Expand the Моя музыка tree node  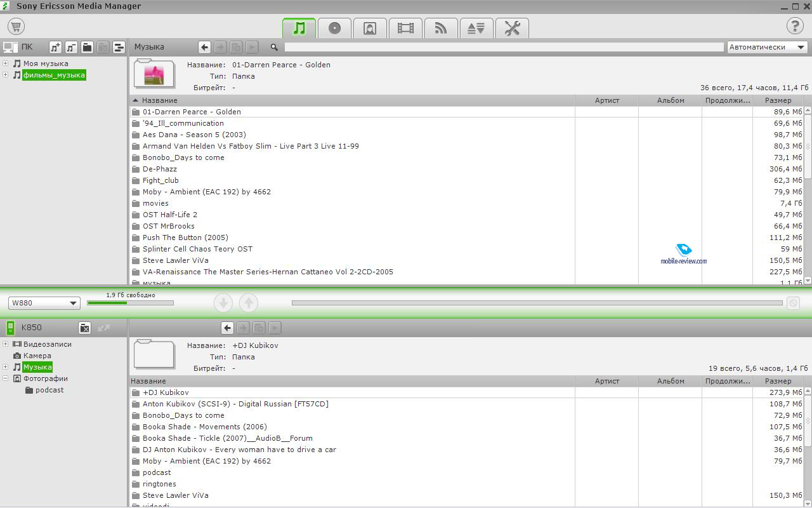(x=5, y=63)
